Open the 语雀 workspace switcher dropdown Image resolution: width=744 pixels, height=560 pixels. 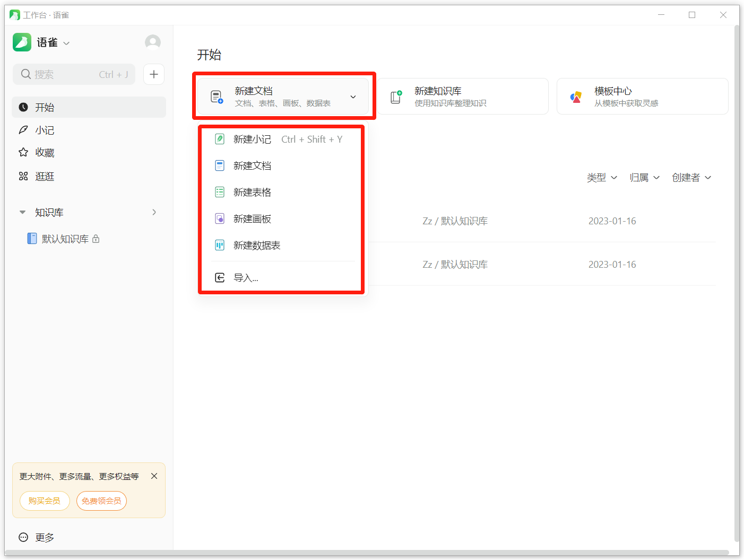[66, 43]
